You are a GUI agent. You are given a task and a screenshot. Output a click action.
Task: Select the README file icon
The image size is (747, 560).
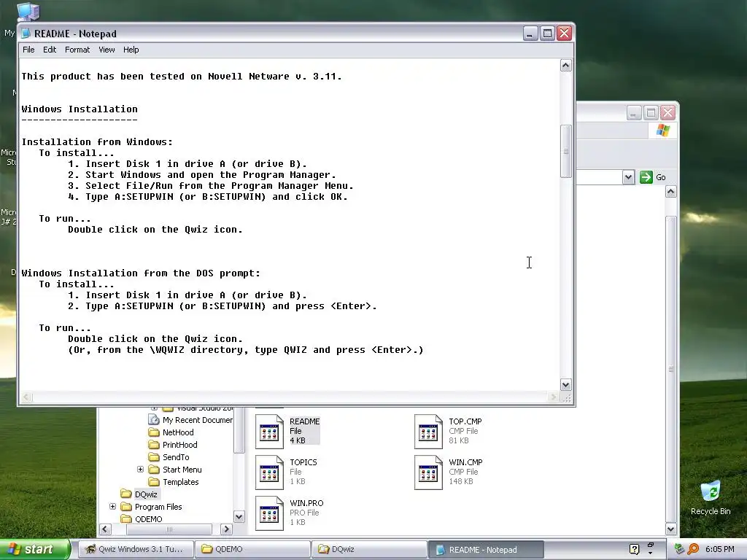pyautogui.click(x=269, y=432)
